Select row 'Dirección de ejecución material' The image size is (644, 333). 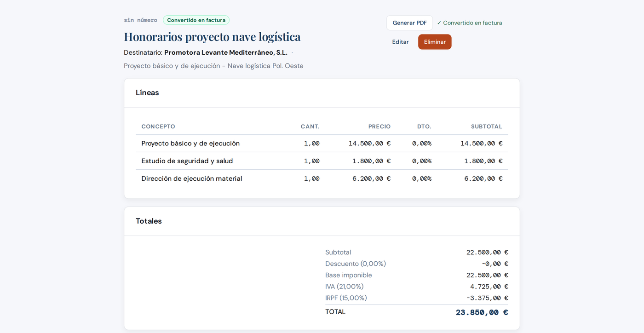click(322, 178)
